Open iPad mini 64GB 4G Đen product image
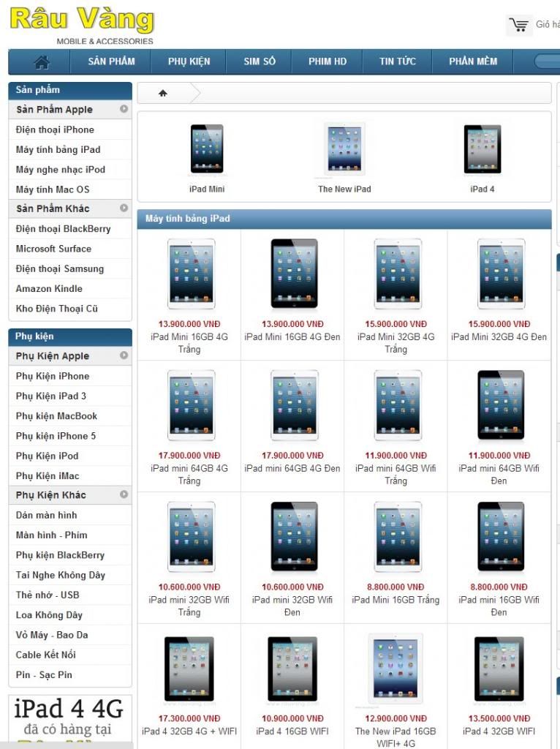The height and width of the screenshot is (749, 560). click(294, 405)
